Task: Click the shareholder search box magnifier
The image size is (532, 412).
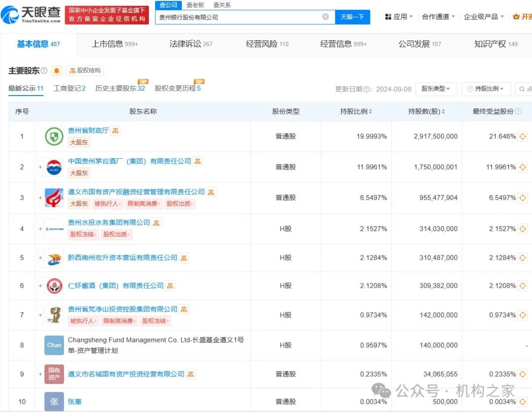Action: click(x=522, y=89)
